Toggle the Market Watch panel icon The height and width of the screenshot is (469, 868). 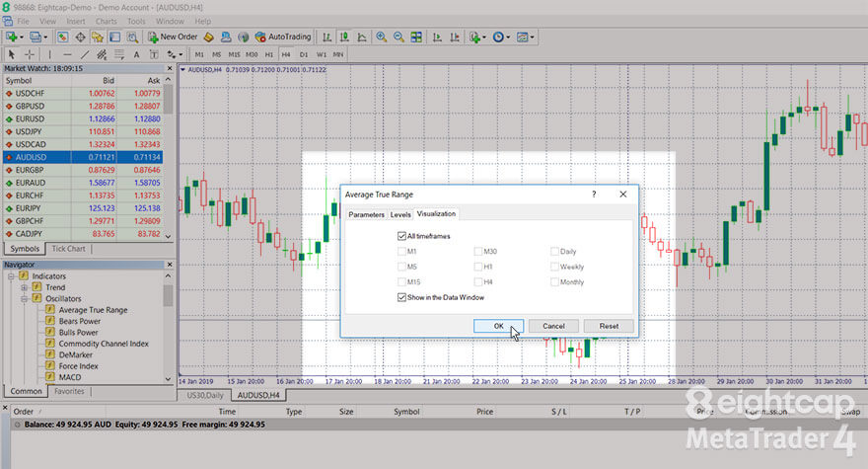[62, 38]
